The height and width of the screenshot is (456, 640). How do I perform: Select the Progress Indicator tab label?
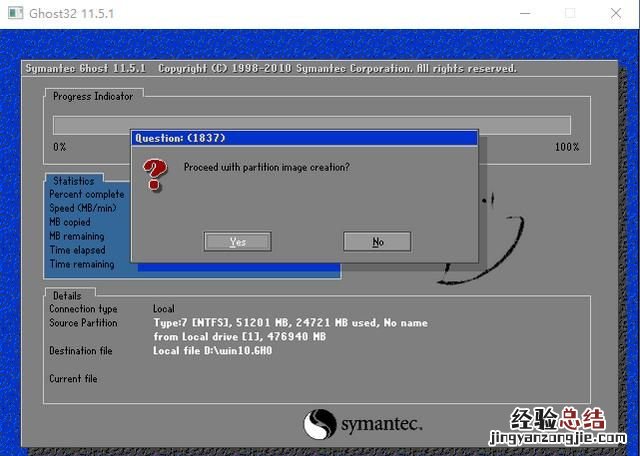(x=92, y=96)
